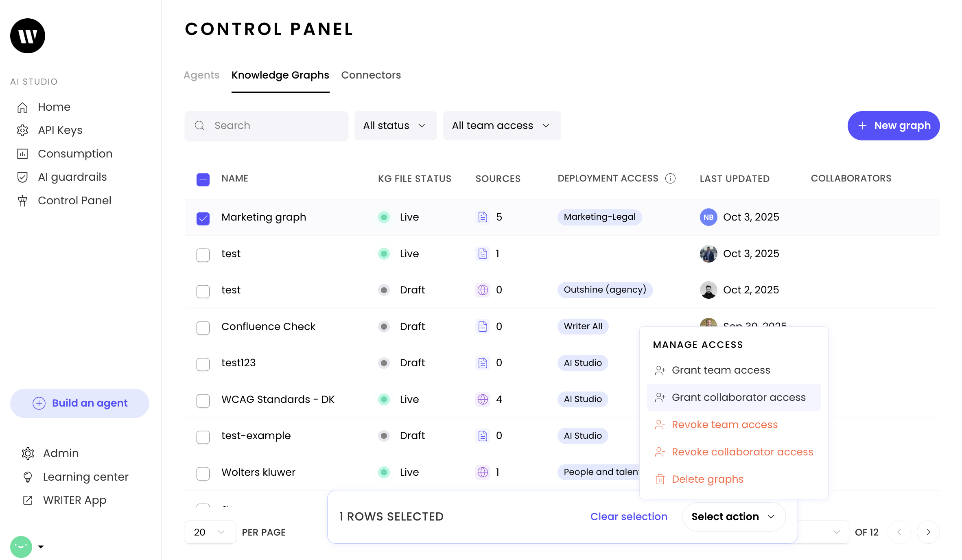Open Learning center lightbulb icon
The image size is (962, 560).
click(28, 477)
